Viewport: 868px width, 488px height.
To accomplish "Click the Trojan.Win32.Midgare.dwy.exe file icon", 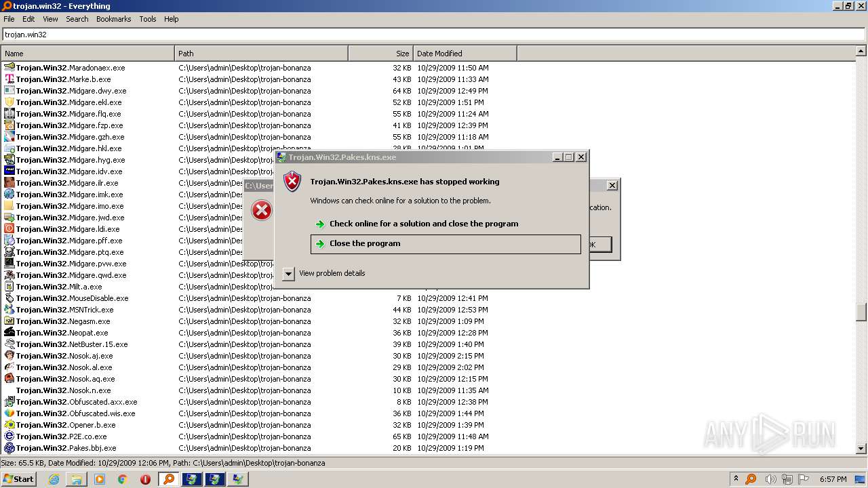I will point(9,91).
